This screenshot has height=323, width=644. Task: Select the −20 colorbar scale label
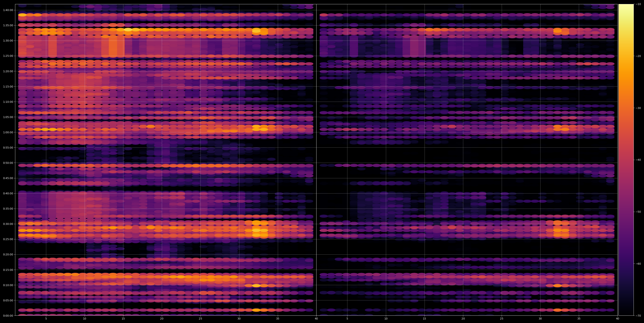(x=638, y=56)
